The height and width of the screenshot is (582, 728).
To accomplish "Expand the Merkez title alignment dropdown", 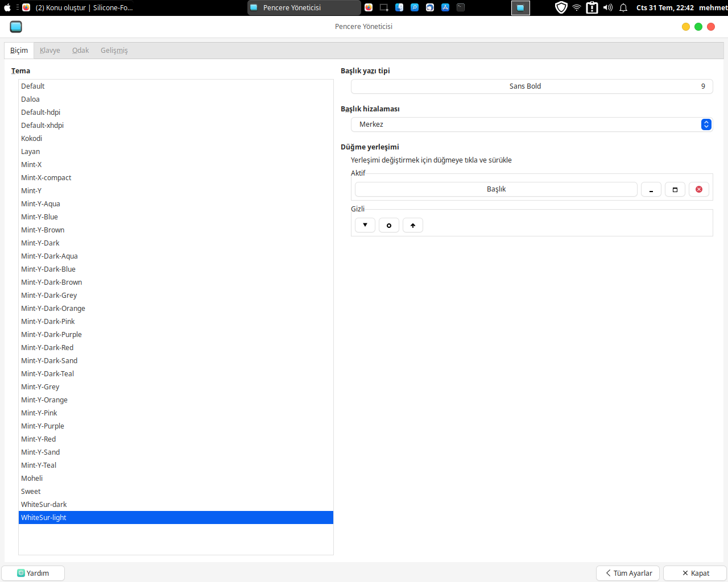I will point(532,124).
